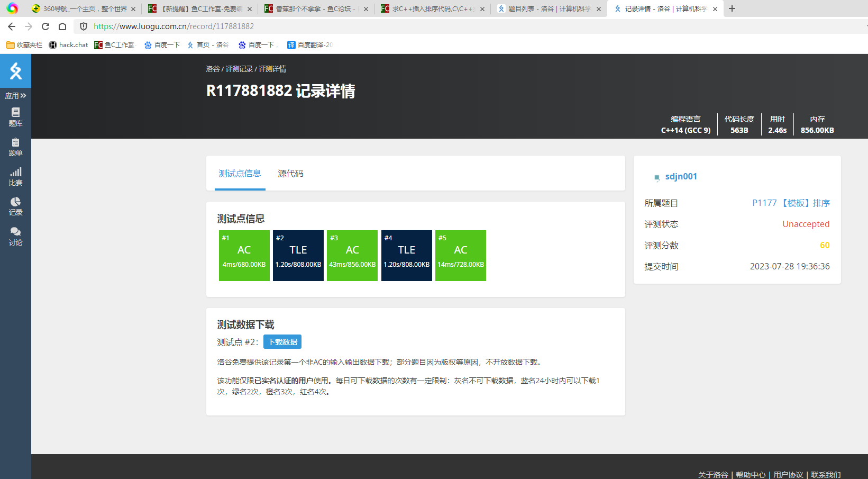Open the 百度翻译 bookmark
The image size is (868, 479).
[310, 45]
